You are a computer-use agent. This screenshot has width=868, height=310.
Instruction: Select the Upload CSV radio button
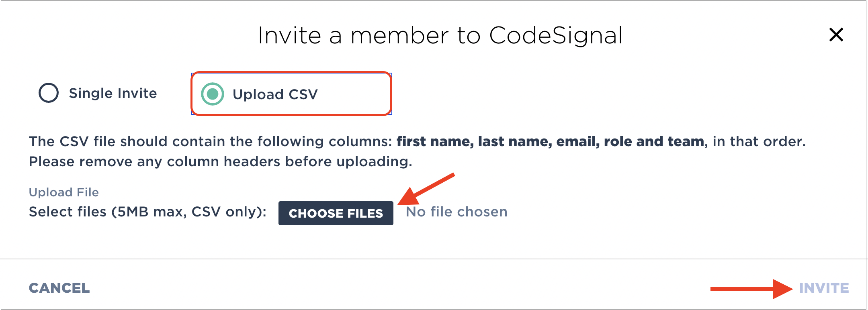(x=213, y=94)
